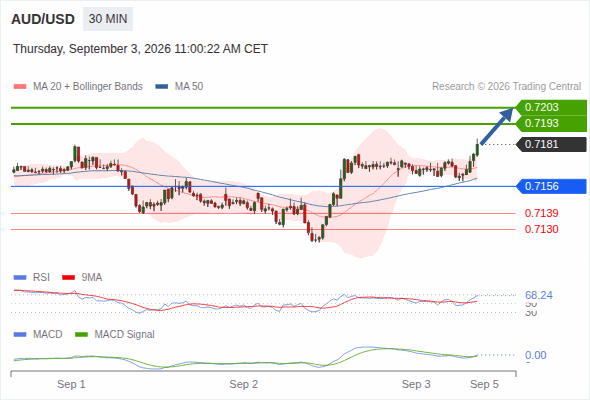Click the current price tag 0.7181

tap(551, 144)
